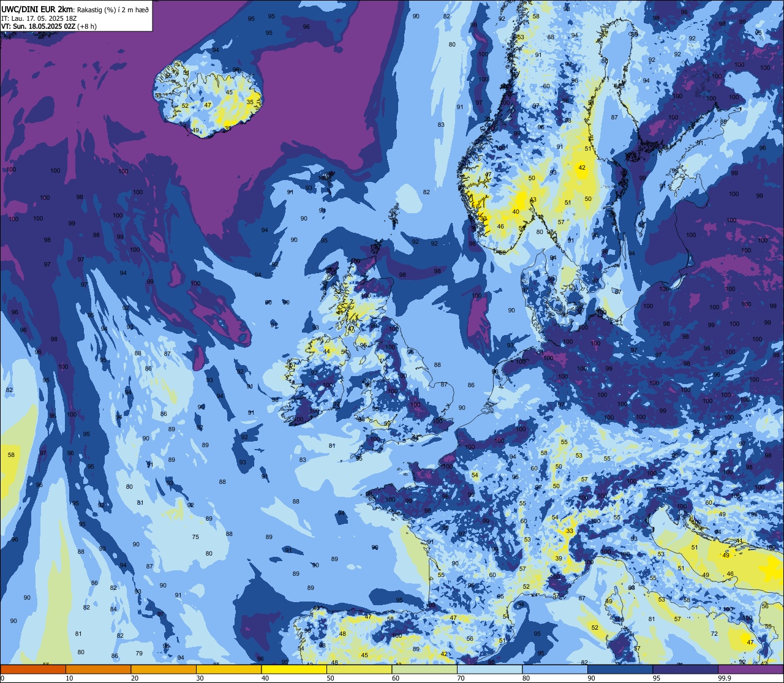The height and width of the screenshot is (683, 784).
Task: Select the indigo 95–99.9 legend swatch
Action: (x=685, y=669)
